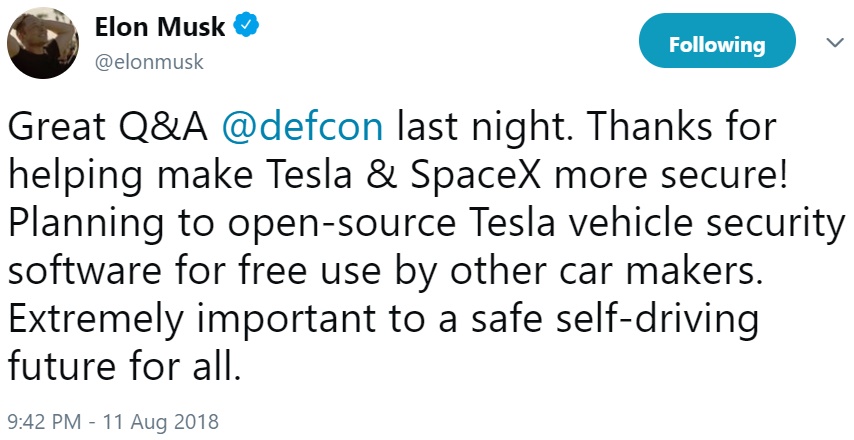Open Elon Musk's round profile avatar
Screen dimensions: 854x440
43,44
